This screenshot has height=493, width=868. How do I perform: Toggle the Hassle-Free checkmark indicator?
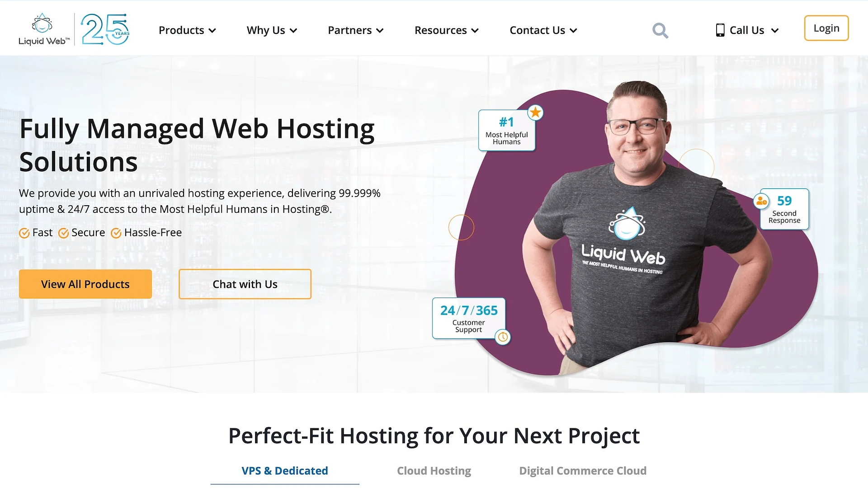click(x=116, y=232)
